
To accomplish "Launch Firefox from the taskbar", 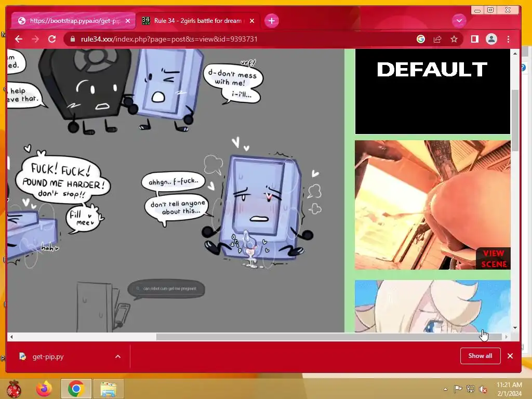I will (x=45, y=389).
